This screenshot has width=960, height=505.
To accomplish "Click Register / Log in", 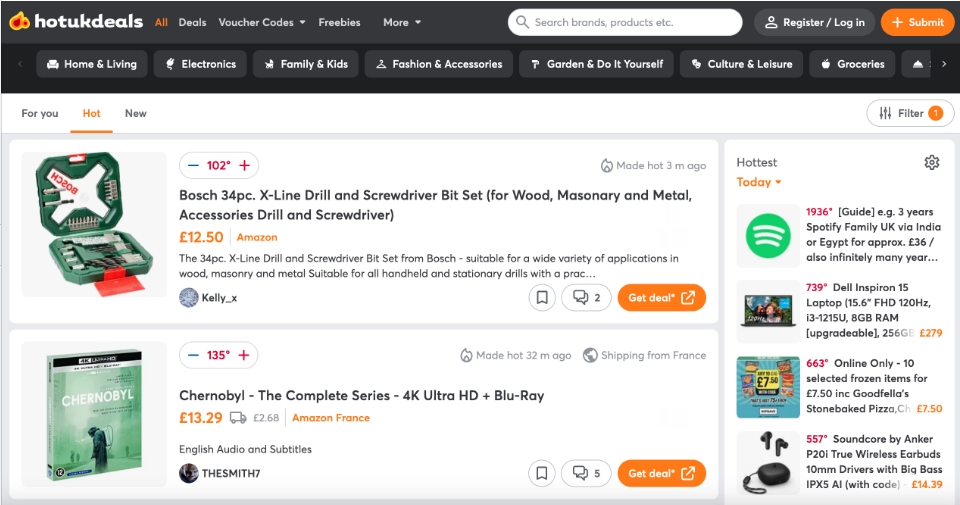I will pos(815,22).
